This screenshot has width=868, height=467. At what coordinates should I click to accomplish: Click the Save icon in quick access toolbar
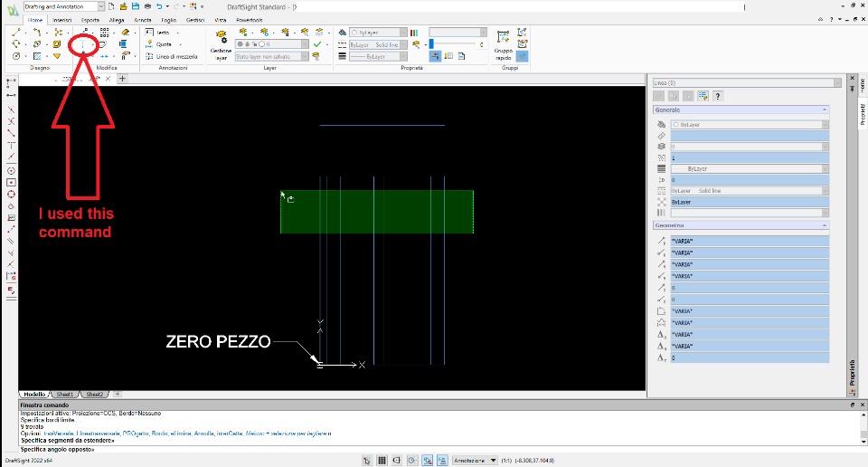[135, 6]
